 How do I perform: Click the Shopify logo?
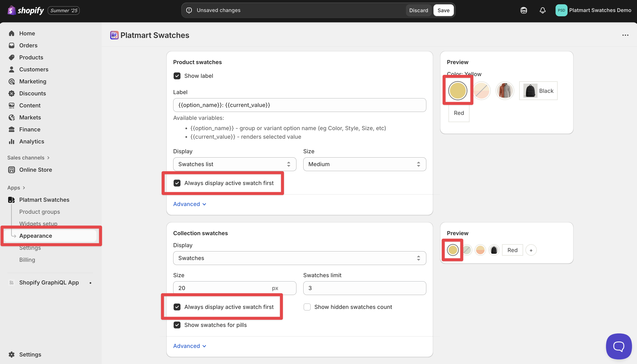coord(26,10)
